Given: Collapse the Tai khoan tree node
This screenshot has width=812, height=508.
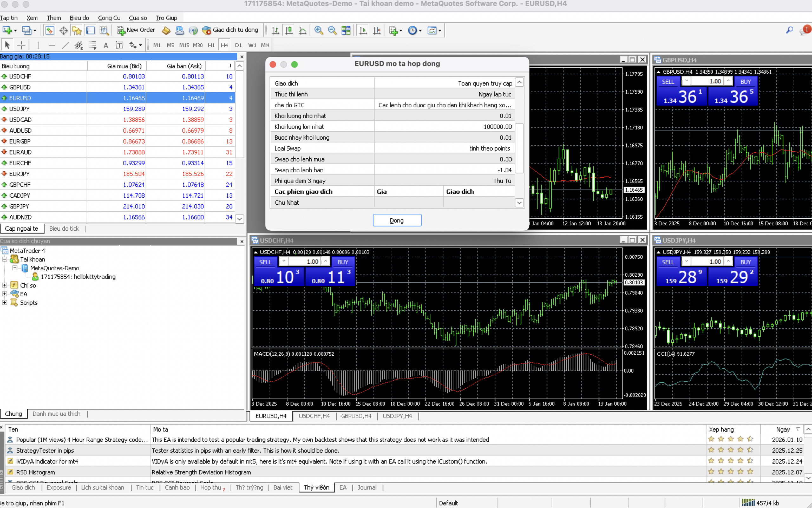Looking at the screenshot, I should pos(5,259).
